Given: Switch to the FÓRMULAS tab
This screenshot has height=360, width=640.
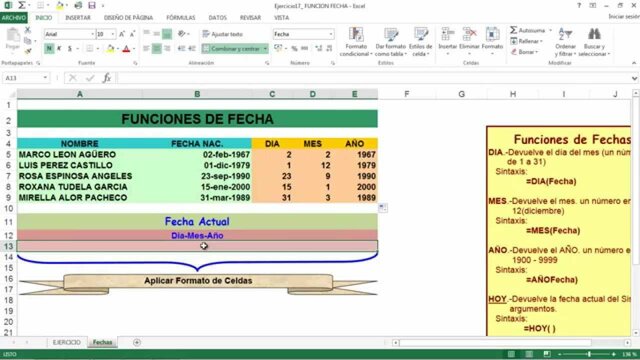Looking at the screenshot, I should [x=181, y=18].
